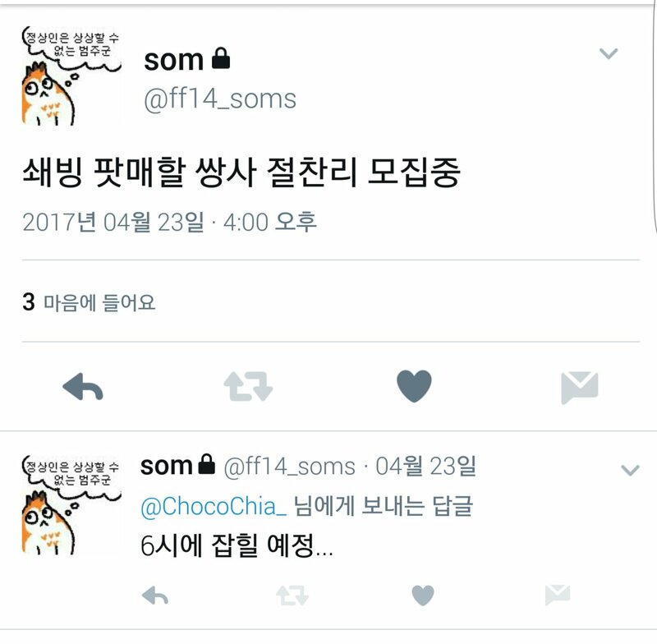Screen dimensions: 657x644
Task: Tap envelope icon on the reply tweet
Action: pos(558,595)
